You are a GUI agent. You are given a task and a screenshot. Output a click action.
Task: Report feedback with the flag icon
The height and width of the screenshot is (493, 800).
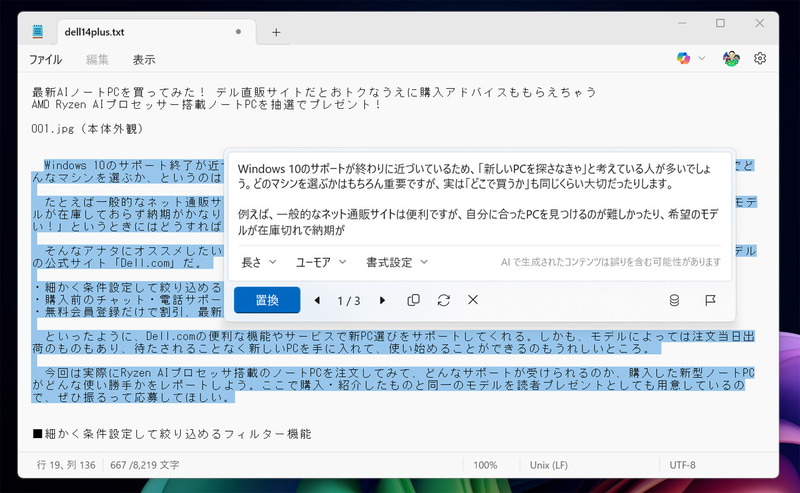[710, 300]
